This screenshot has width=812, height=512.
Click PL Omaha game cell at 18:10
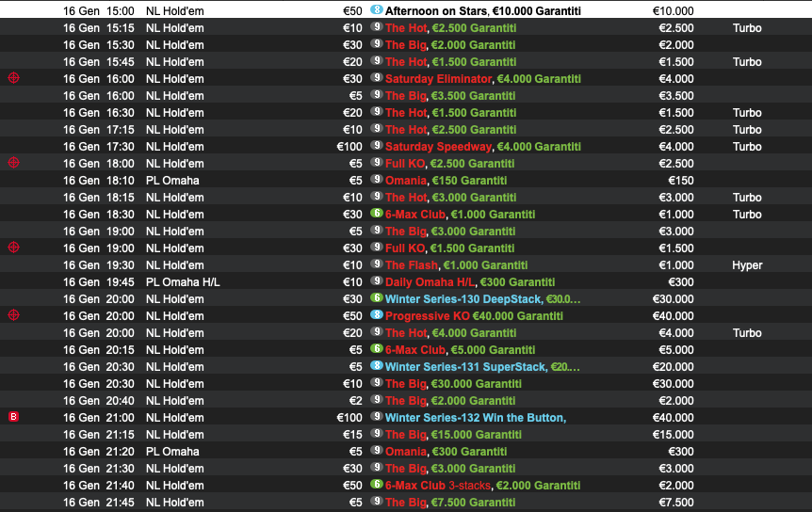click(172, 181)
